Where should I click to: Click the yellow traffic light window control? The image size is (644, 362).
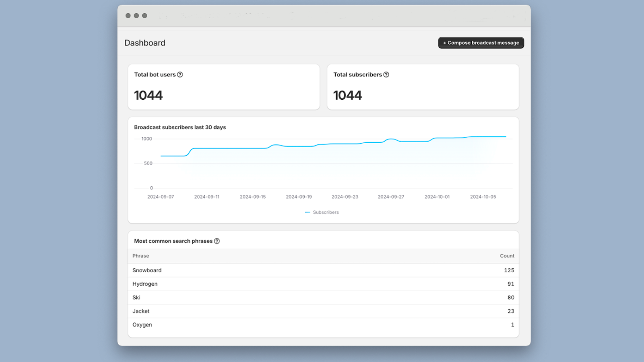[x=136, y=15]
